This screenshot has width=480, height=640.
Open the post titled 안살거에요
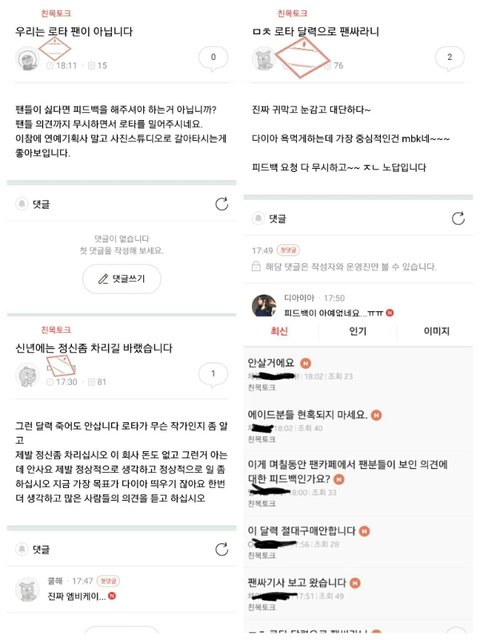point(271,362)
